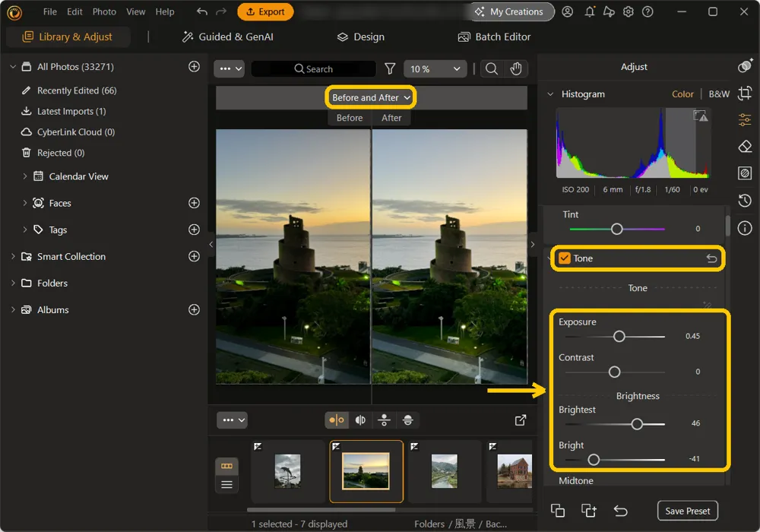Viewport: 760px width, 532px height.
Task: Switch browser to filmstrip view
Action: click(226, 466)
